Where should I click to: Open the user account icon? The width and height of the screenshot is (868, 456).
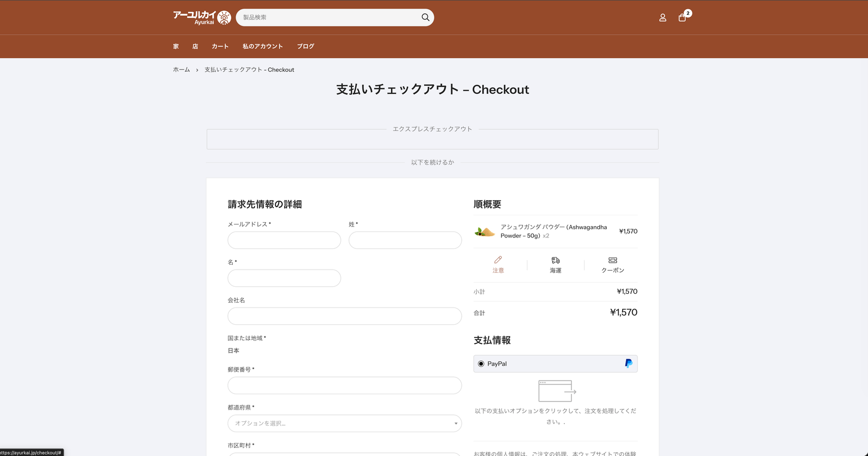coord(662,18)
